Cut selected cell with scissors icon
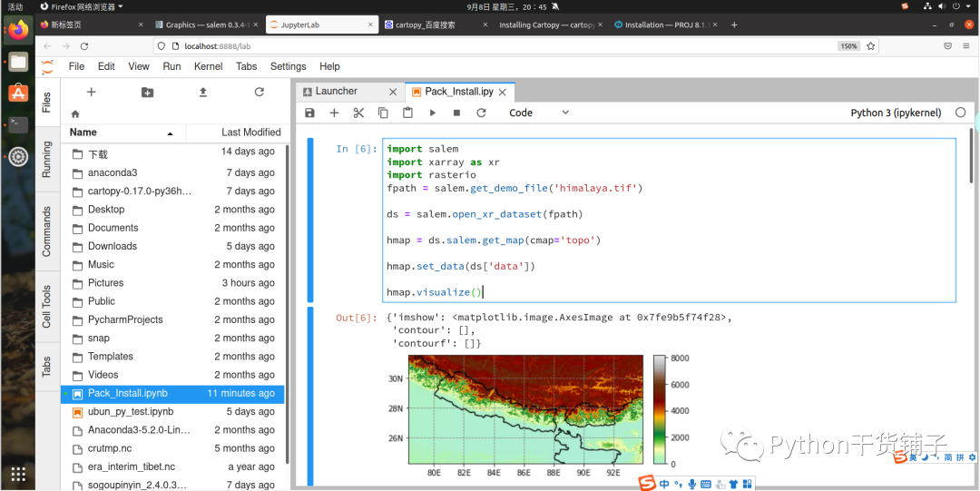Viewport: 980px width, 491px height. click(x=358, y=113)
